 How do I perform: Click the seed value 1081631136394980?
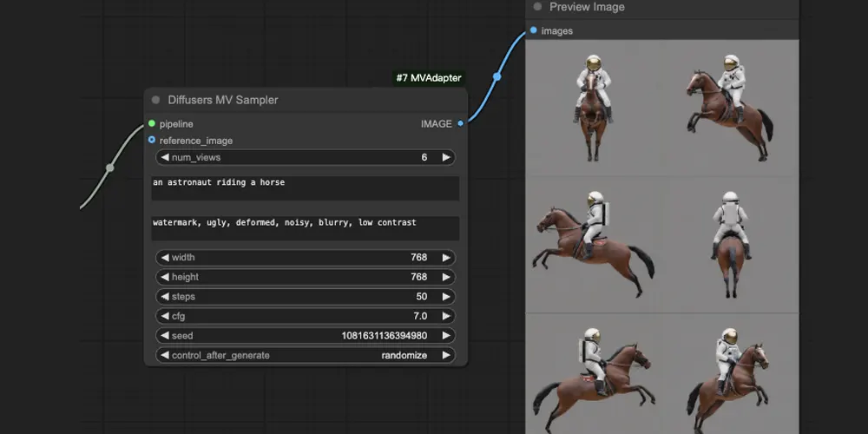coord(385,335)
